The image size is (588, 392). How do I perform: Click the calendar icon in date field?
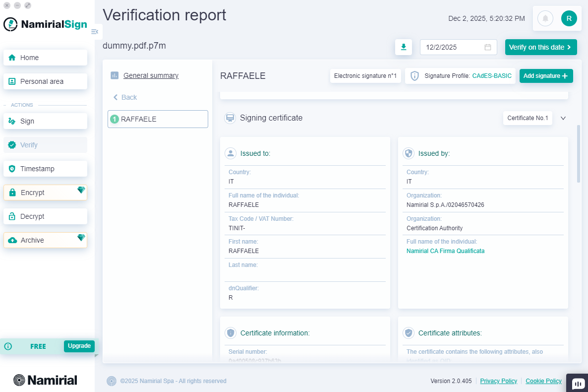488,47
